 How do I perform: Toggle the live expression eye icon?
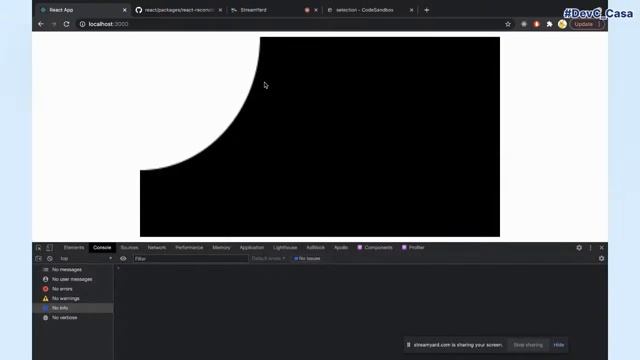click(123, 258)
